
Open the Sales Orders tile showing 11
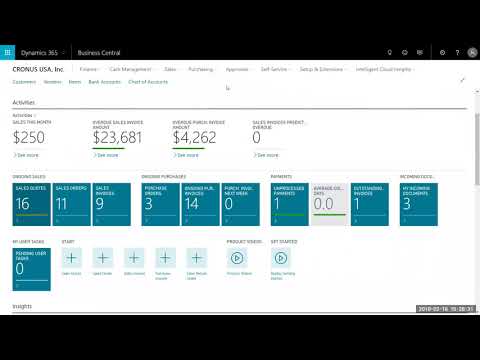click(72, 204)
